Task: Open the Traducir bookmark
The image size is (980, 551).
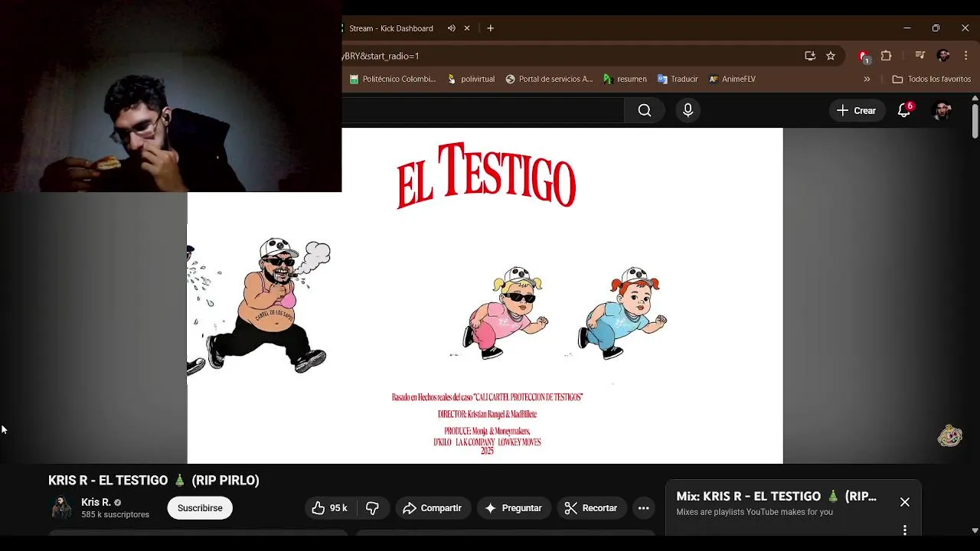Action: (678, 79)
